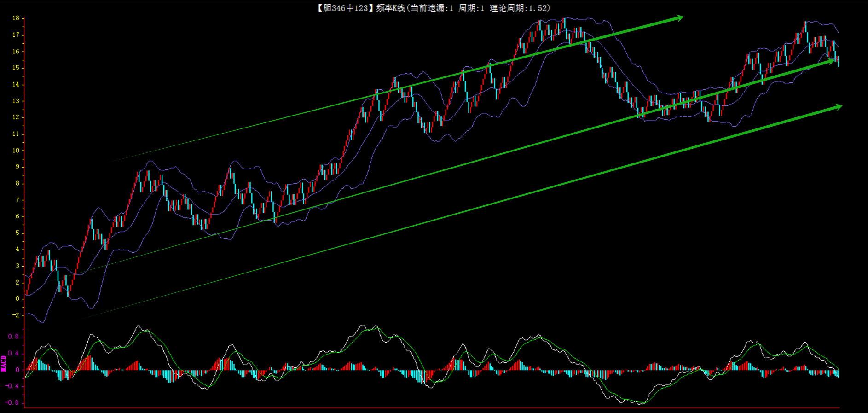Click price axis label 6

[17, 216]
